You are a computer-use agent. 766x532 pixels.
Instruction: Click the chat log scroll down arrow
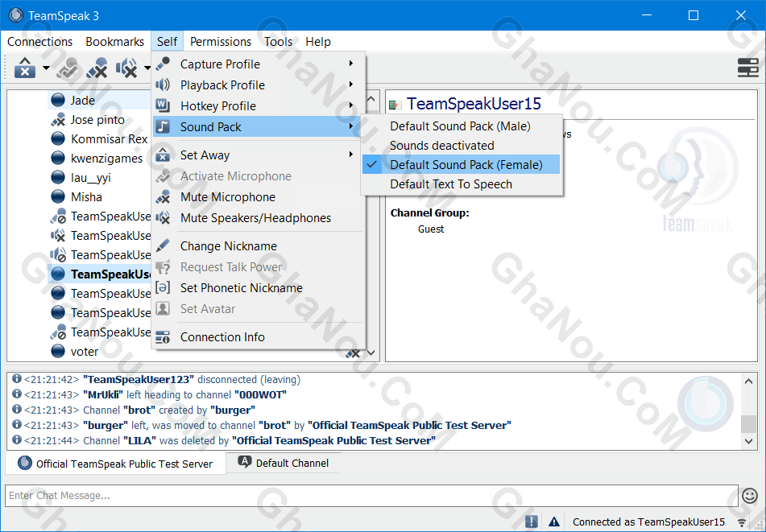(x=748, y=441)
